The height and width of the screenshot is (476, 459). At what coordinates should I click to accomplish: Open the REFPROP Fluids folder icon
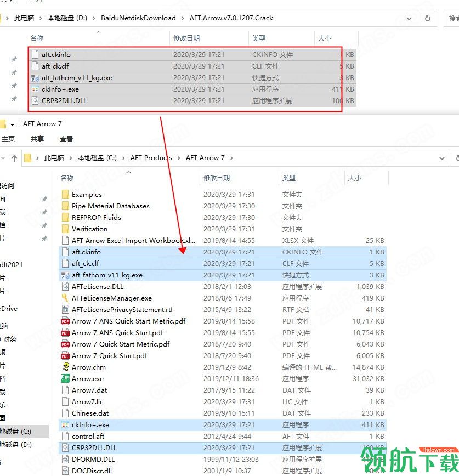65,217
